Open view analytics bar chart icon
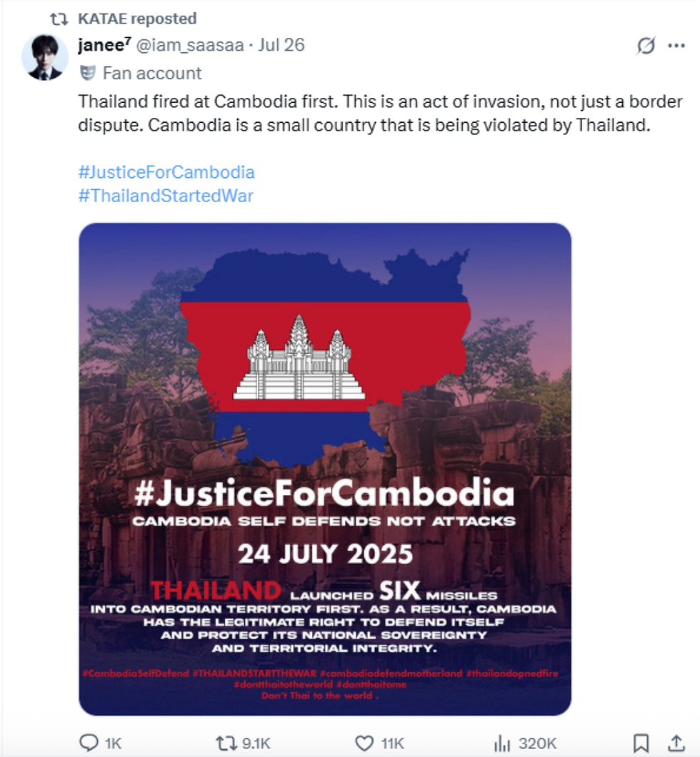The width and height of the screenshot is (700, 757). (x=503, y=743)
